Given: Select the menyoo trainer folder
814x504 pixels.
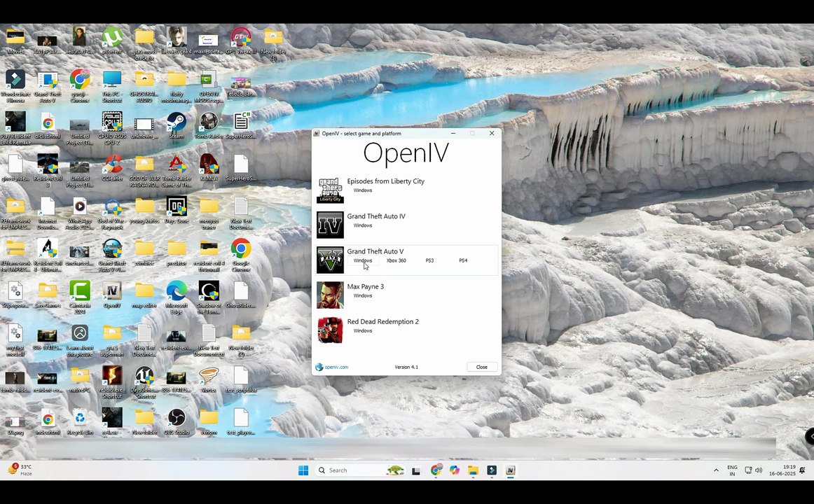Looking at the screenshot, I should tap(209, 213).
